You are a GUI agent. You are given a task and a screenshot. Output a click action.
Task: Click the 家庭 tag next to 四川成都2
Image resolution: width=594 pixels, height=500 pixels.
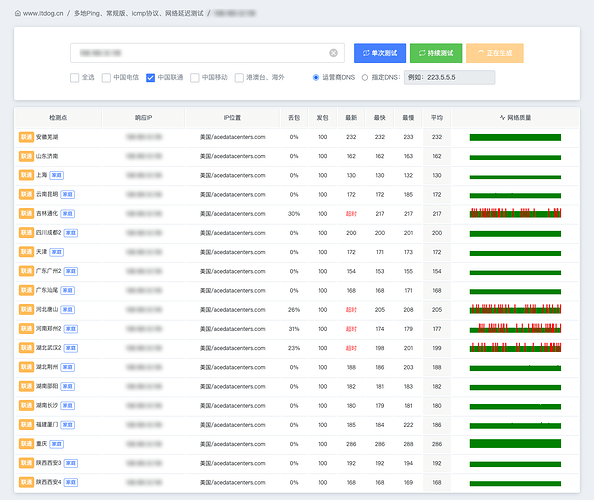(x=70, y=233)
